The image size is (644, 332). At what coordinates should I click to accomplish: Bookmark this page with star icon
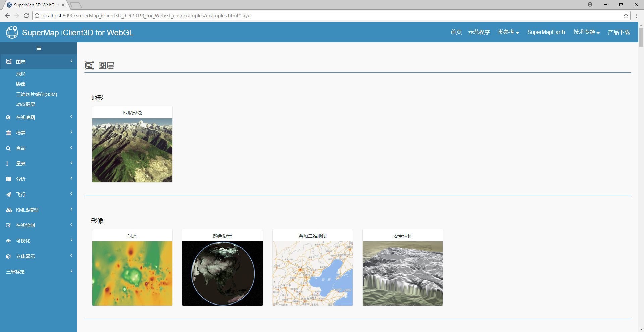click(x=626, y=16)
